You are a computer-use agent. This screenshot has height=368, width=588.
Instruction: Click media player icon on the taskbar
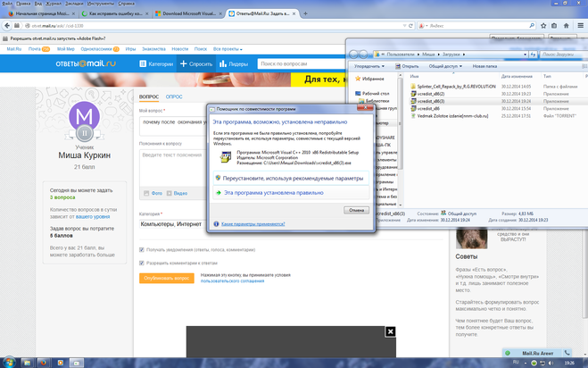click(61, 363)
